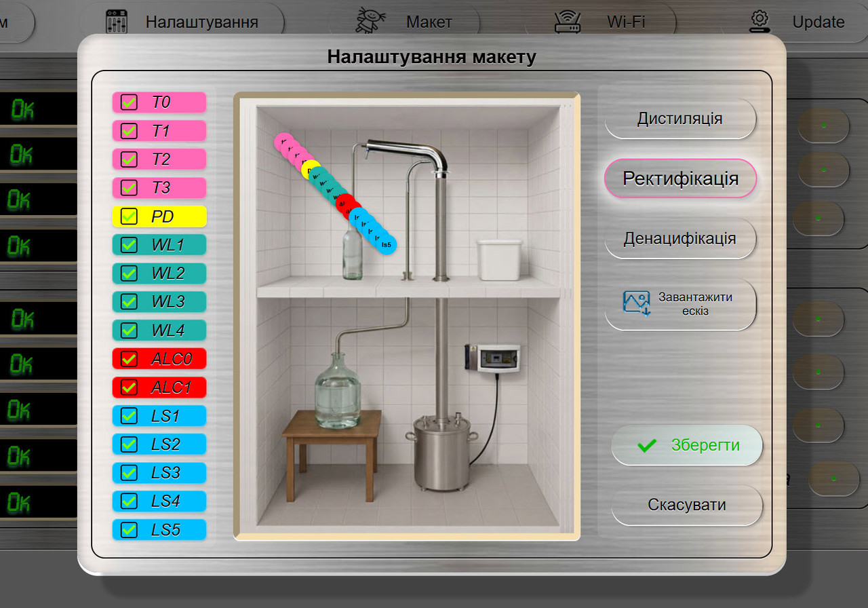This screenshot has width=868, height=608.
Task: Uncheck the ALC1 checkbox
Action: (129, 387)
